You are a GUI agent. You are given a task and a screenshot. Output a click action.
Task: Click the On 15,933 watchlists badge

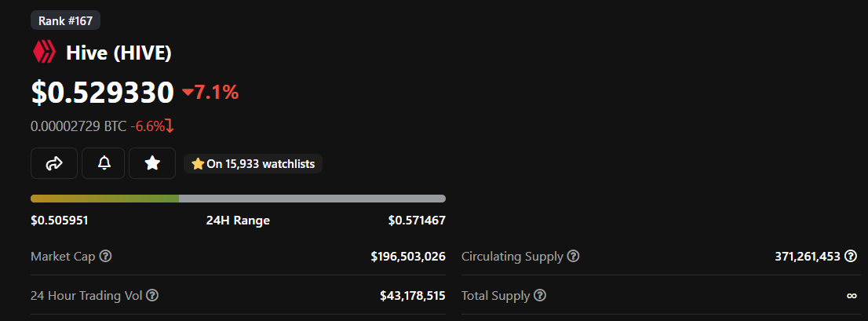click(253, 163)
